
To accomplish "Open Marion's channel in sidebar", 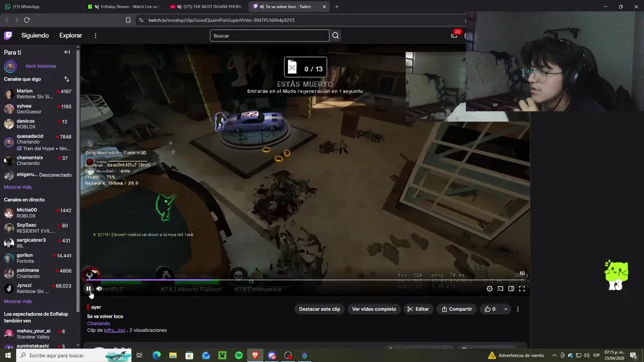I will click(x=38, y=94).
